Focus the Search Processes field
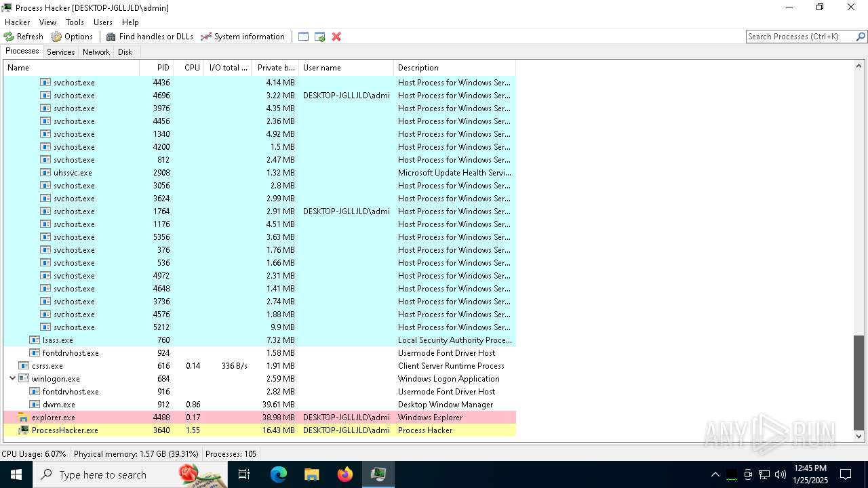 tap(800, 37)
